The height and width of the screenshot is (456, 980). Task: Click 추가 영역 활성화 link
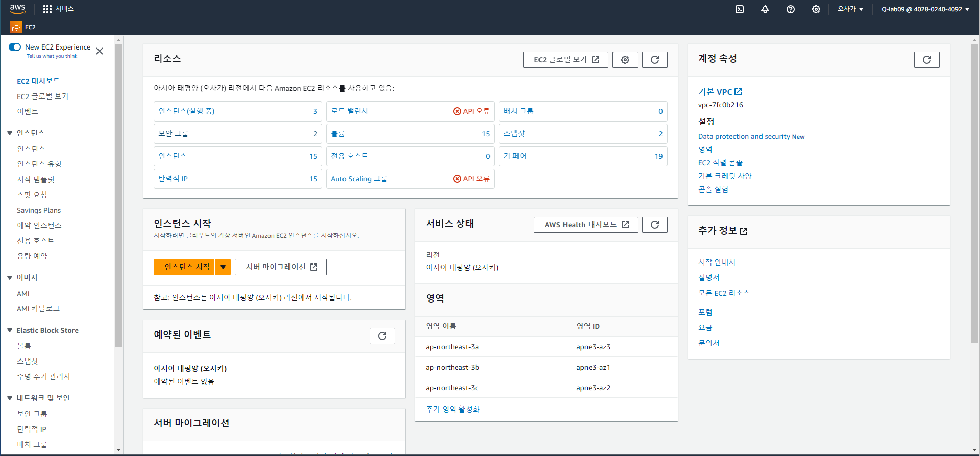[453, 410]
